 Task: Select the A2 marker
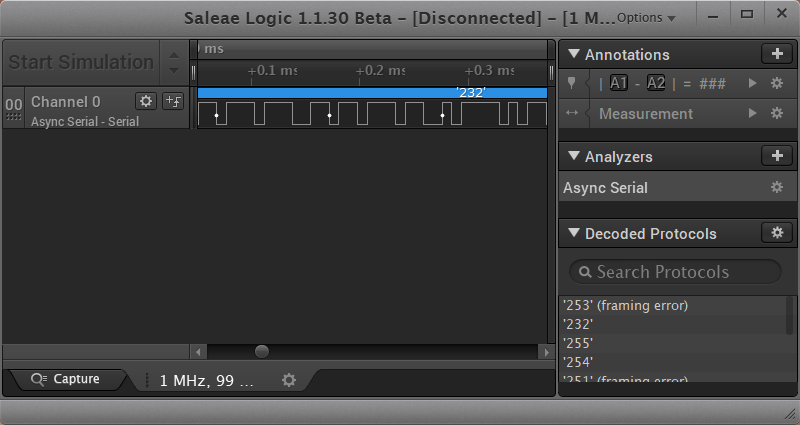pos(656,83)
